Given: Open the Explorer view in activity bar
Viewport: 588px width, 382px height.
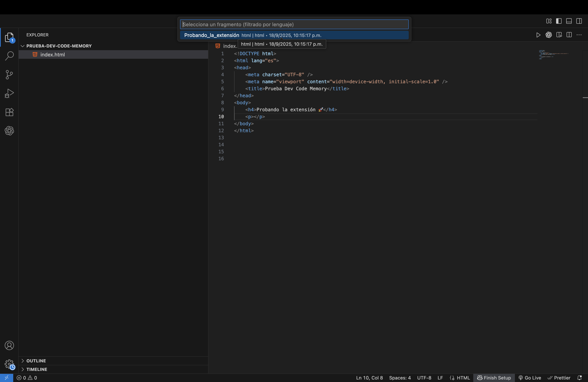Looking at the screenshot, I should click(9, 37).
